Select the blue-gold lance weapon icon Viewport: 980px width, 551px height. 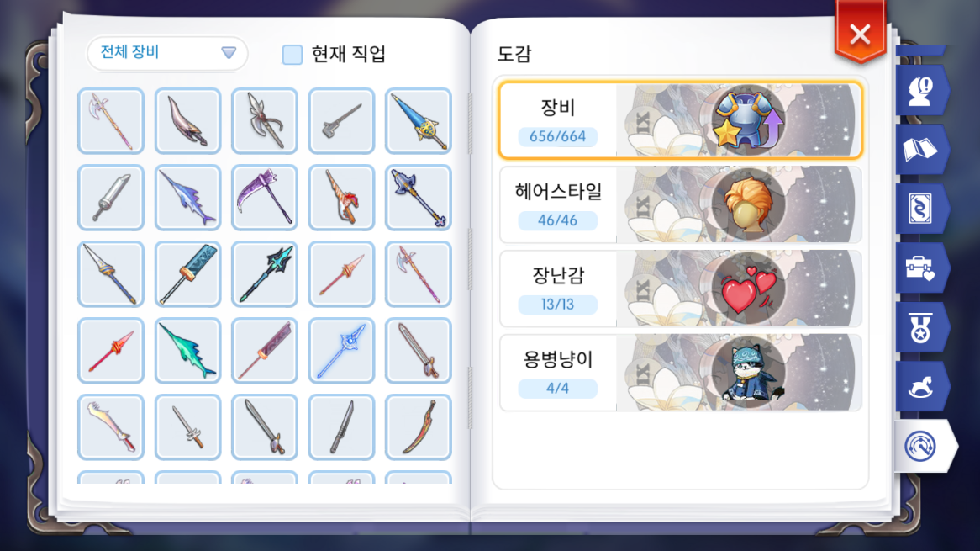pos(418,120)
